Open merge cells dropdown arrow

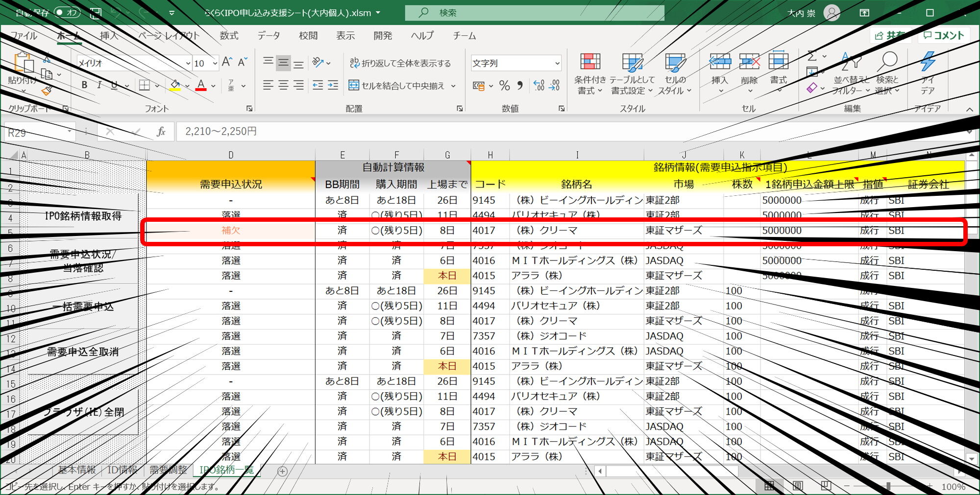(x=453, y=86)
